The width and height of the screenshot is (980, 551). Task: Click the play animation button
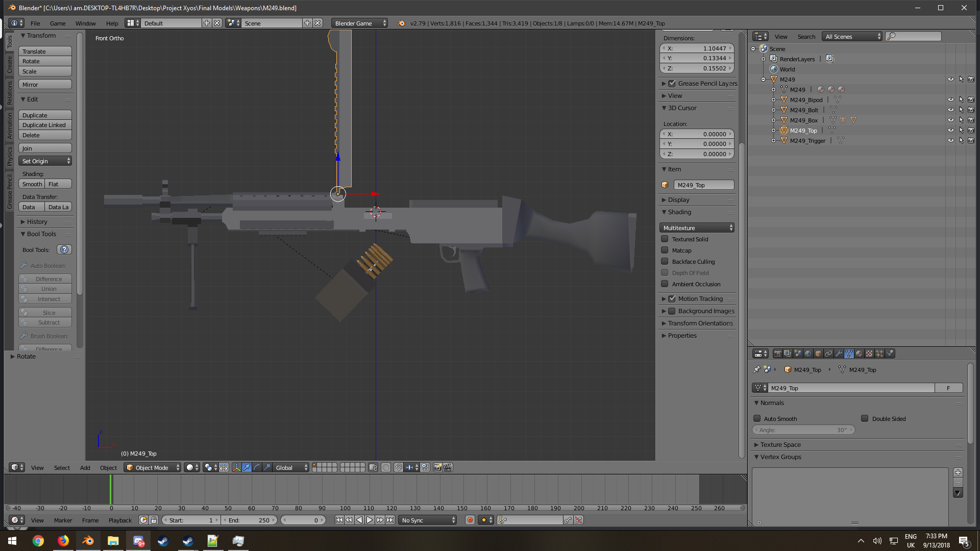point(370,520)
